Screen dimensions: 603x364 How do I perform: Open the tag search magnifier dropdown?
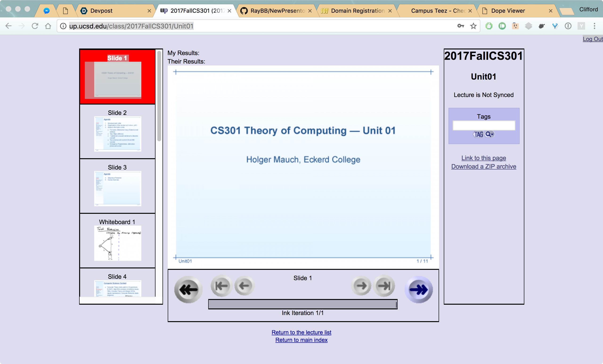click(489, 134)
